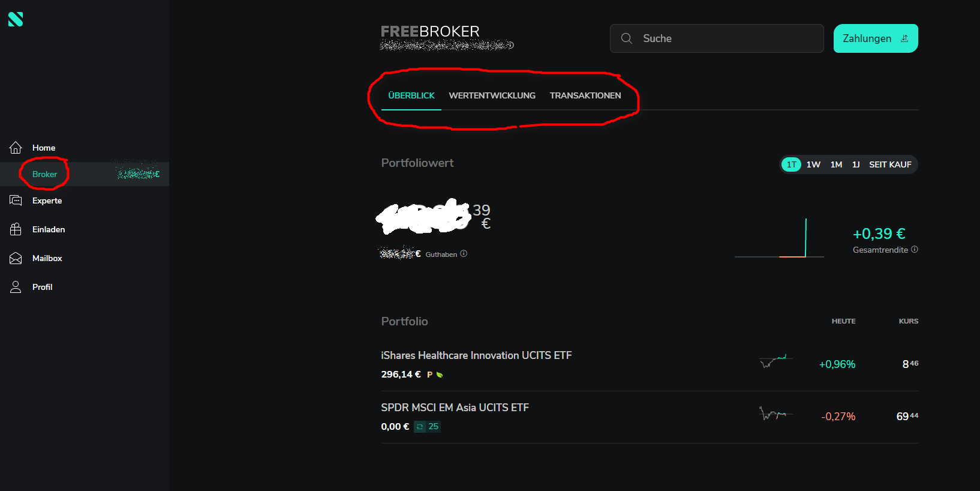Switch chart range to SEIT KAUF
The height and width of the screenshot is (491, 980).
point(890,164)
